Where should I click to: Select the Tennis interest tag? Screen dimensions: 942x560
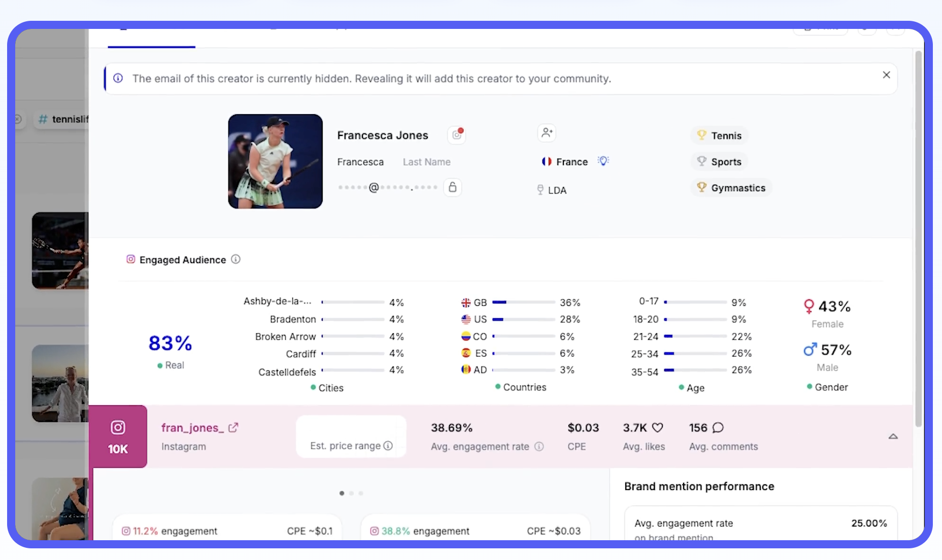coord(719,135)
